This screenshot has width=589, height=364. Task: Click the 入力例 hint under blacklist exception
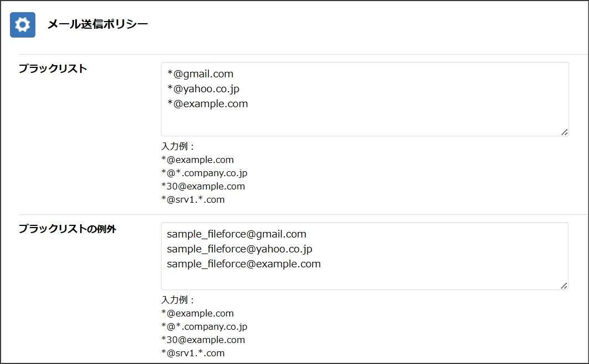tap(178, 300)
